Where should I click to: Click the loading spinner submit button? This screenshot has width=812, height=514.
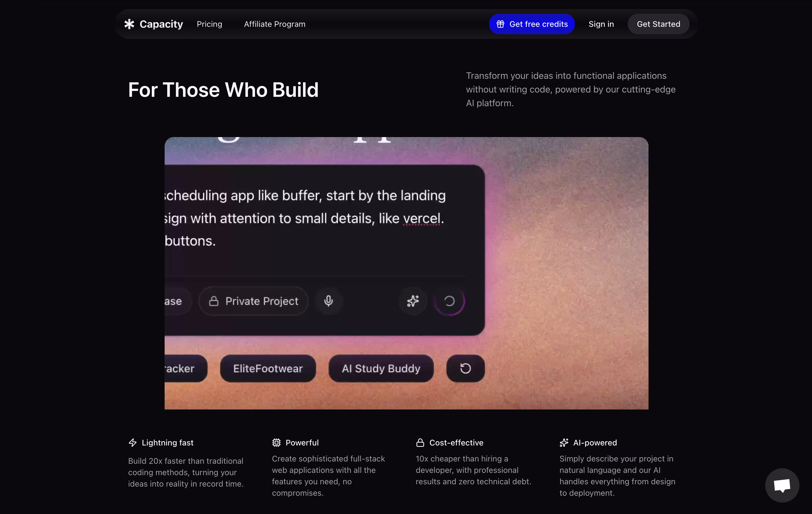coord(449,301)
